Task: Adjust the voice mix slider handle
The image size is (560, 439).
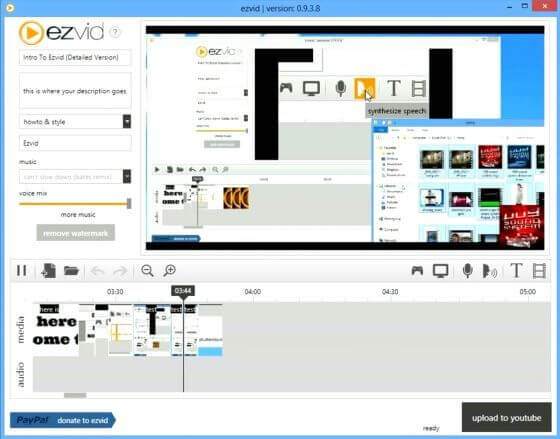Action: pyautogui.click(x=129, y=204)
